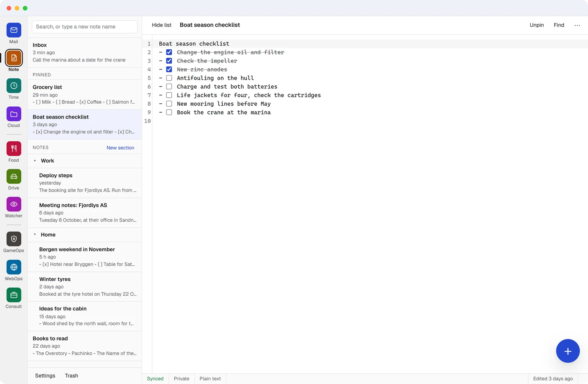This screenshot has height=384, width=588.
Task: Click the Synced status entry
Action: pos(155,378)
